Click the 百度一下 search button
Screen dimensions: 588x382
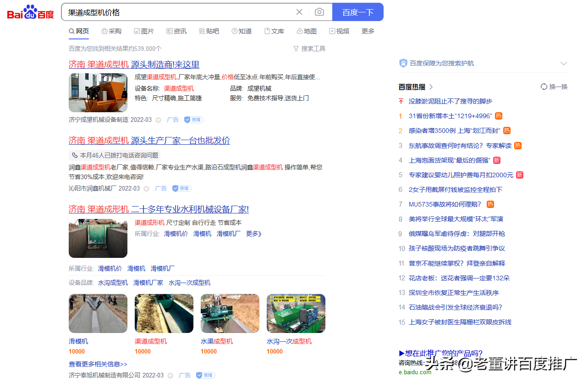click(x=358, y=12)
